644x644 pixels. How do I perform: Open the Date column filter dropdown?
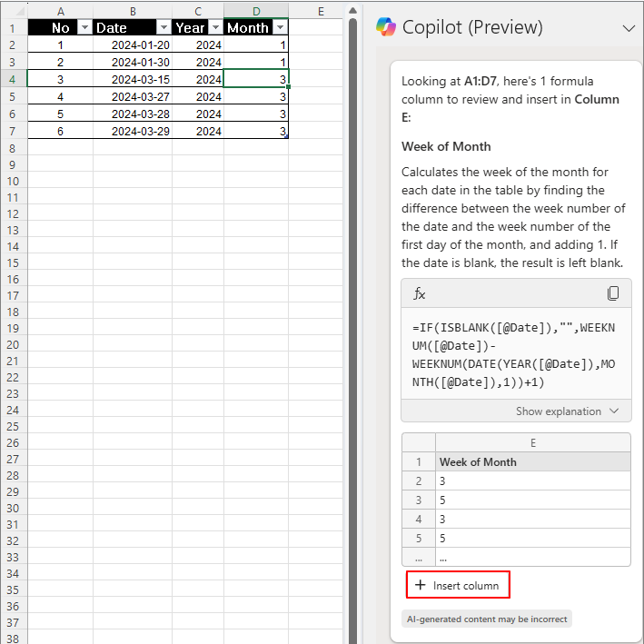pos(163,27)
